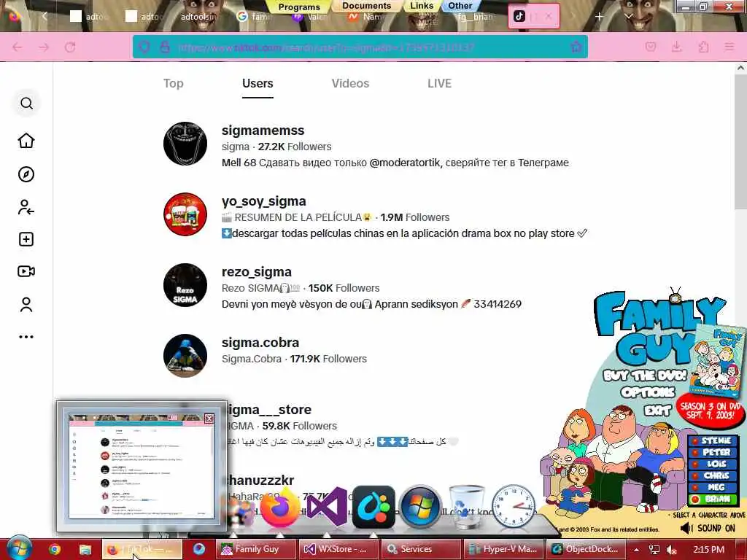The image size is (747, 560).
Task: Click the tracking protection shield icon
Action: (x=144, y=47)
